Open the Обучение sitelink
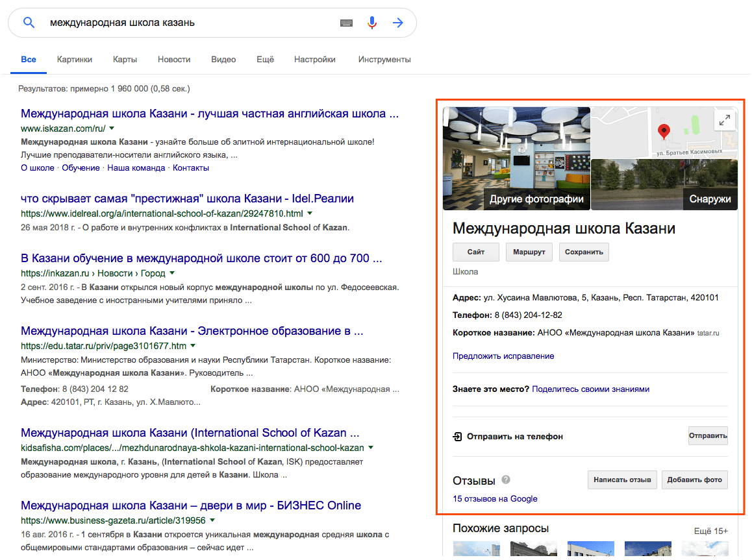752x560 pixels. click(81, 167)
